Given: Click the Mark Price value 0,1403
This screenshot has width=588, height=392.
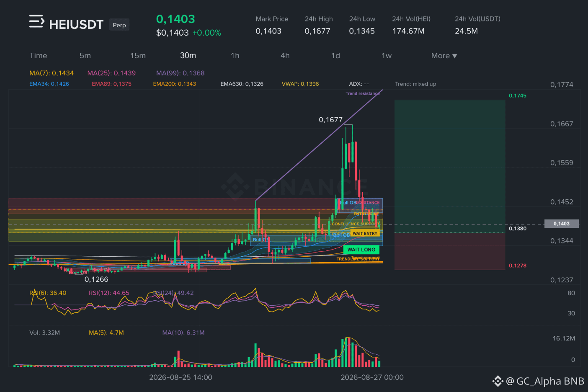Looking at the screenshot, I should [268, 31].
